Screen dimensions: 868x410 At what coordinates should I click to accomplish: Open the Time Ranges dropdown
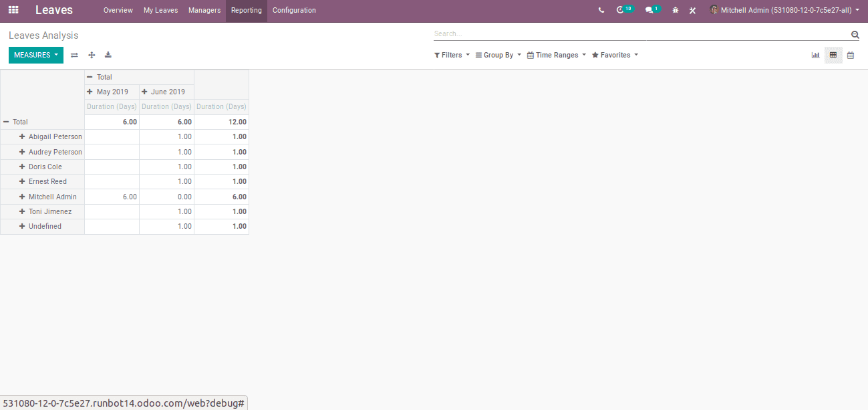tap(557, 55)
